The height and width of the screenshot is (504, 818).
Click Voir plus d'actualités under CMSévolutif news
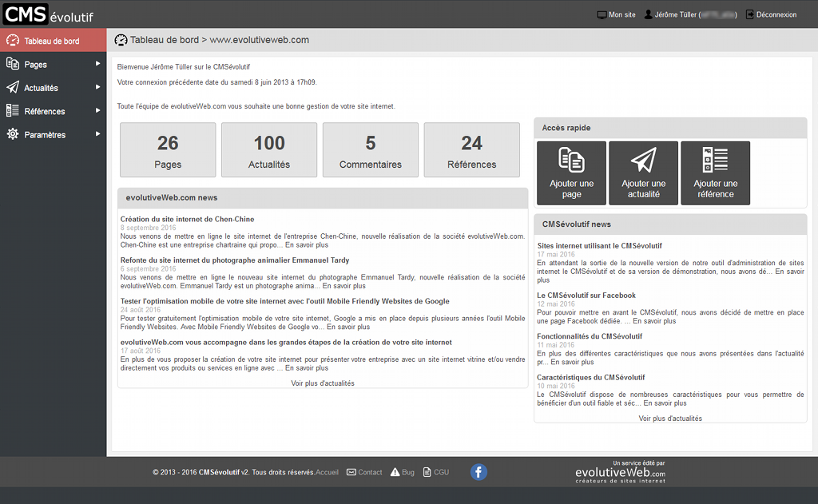pos(670,419)
